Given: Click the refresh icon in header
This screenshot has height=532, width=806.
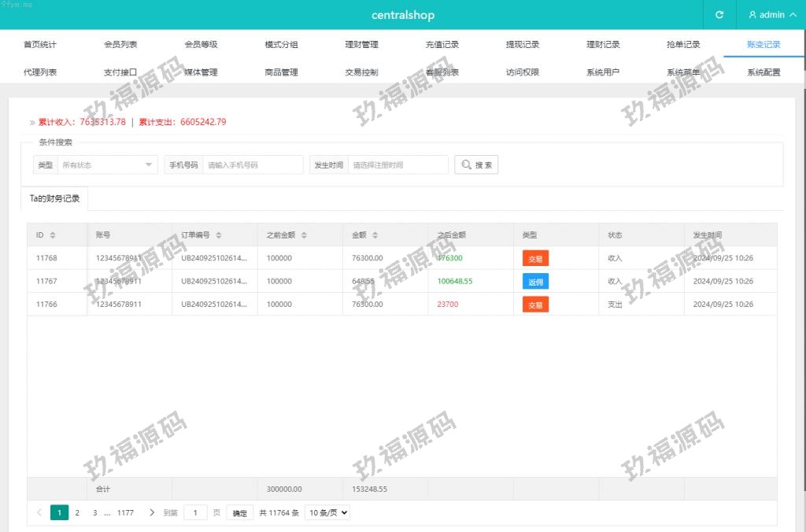Looking at the screenshot, I should point(719,15).
